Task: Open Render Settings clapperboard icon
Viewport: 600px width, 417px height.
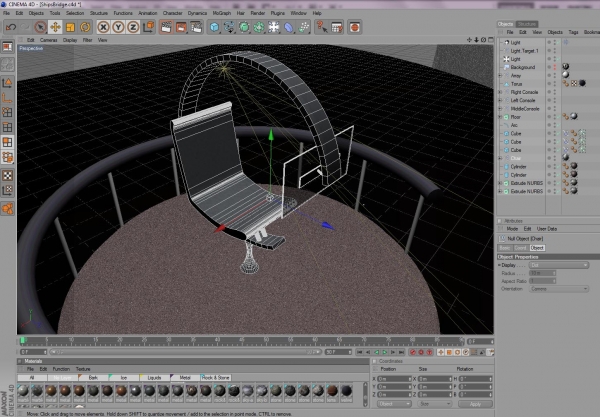Action: coord(196,27)
